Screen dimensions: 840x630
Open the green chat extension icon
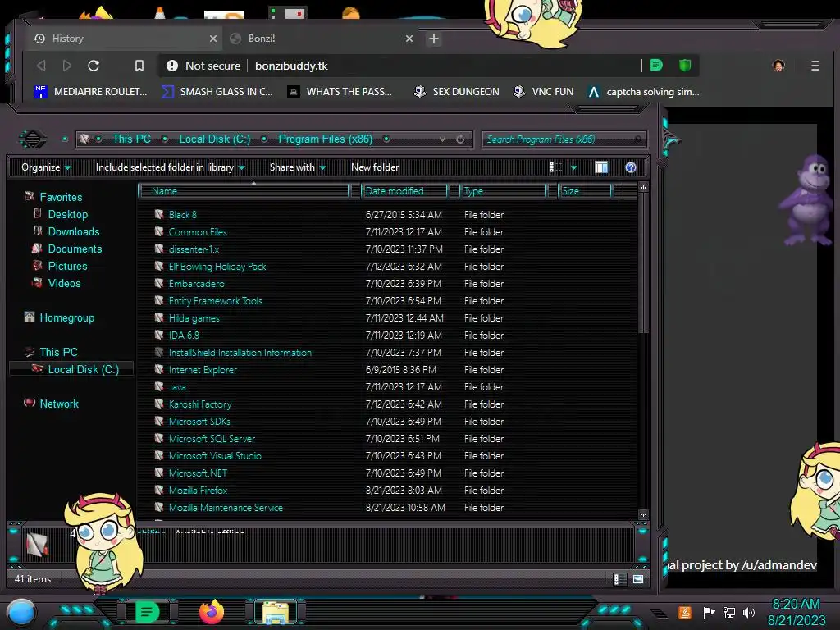655,66
